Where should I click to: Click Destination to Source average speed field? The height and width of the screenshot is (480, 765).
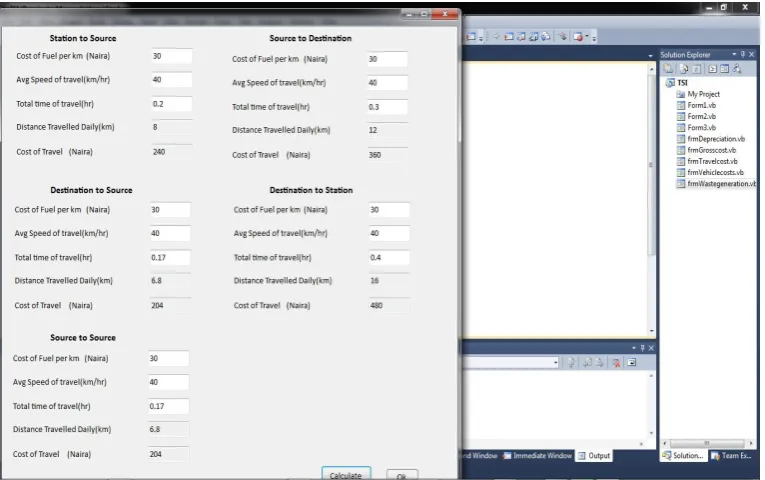click(x=170, y=233)
